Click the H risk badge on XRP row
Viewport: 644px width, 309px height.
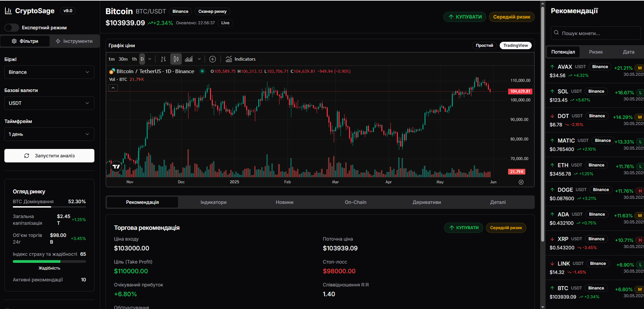click(x=640, y=240)
